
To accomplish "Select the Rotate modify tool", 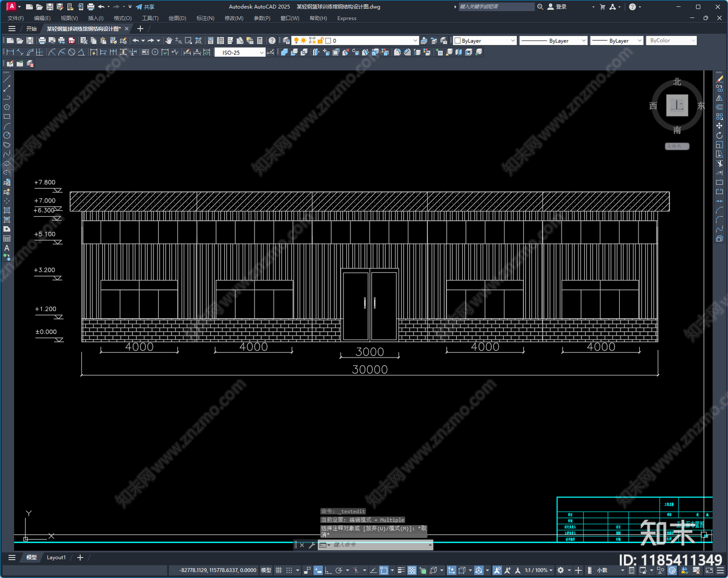I will point(719,136).
